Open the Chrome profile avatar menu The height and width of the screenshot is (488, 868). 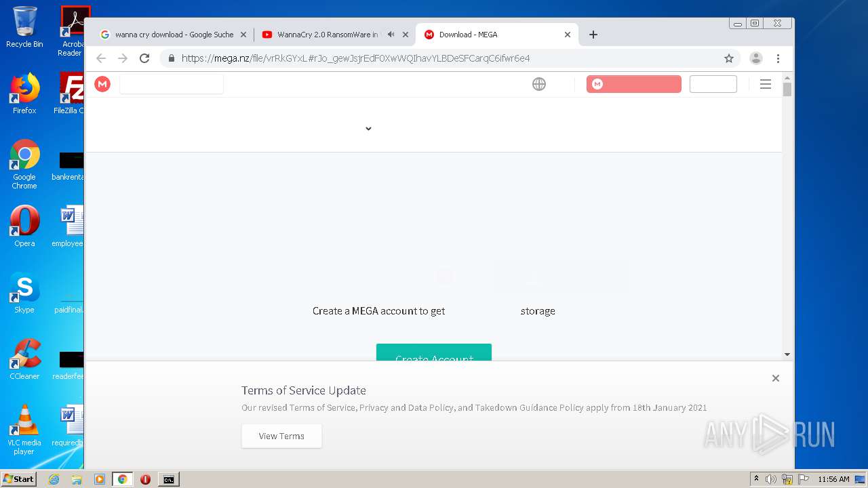[x=756, y=58]
